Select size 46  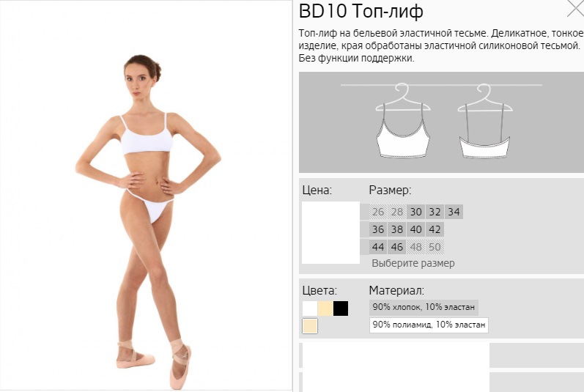[x=396, y=247]
